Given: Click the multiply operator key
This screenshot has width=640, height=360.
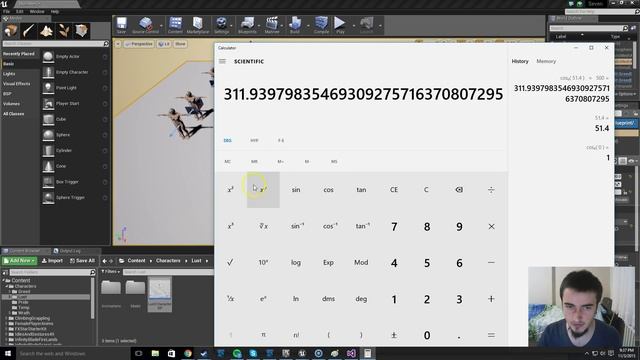Looking at the screenshot, I should [491, 227].
